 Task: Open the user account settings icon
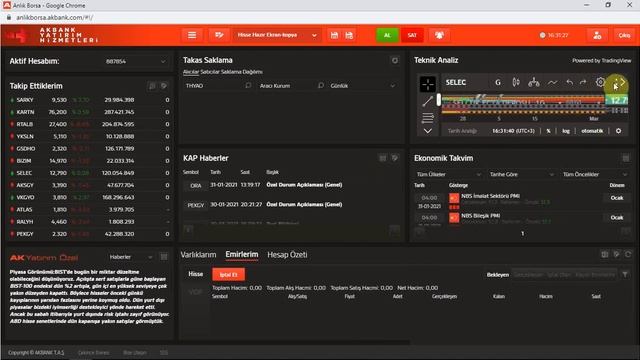(597, 35)
